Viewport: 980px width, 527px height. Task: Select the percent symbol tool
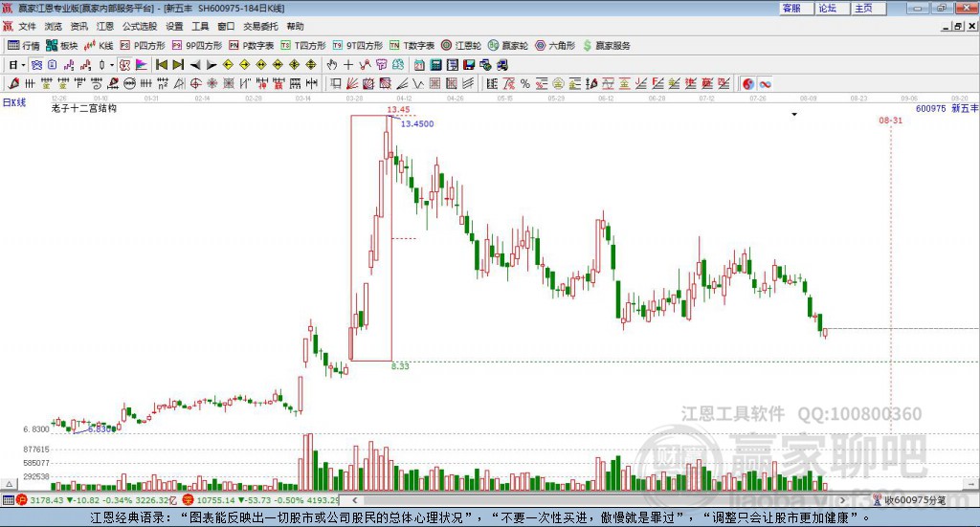(525, 83)
